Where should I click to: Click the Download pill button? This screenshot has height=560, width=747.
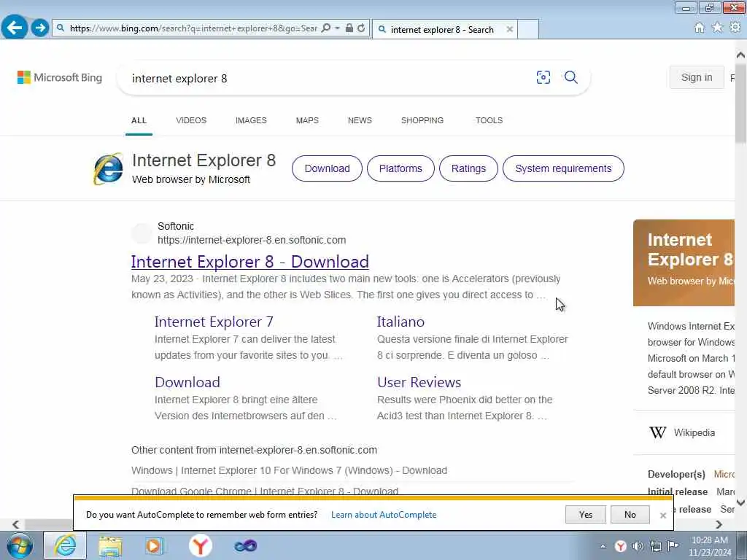(x=327, y=168)
